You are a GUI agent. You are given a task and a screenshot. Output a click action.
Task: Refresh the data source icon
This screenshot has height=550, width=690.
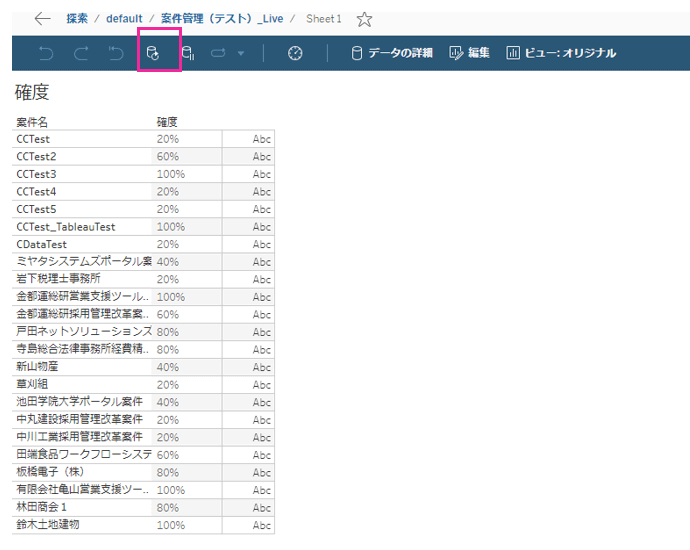[153, 53]
